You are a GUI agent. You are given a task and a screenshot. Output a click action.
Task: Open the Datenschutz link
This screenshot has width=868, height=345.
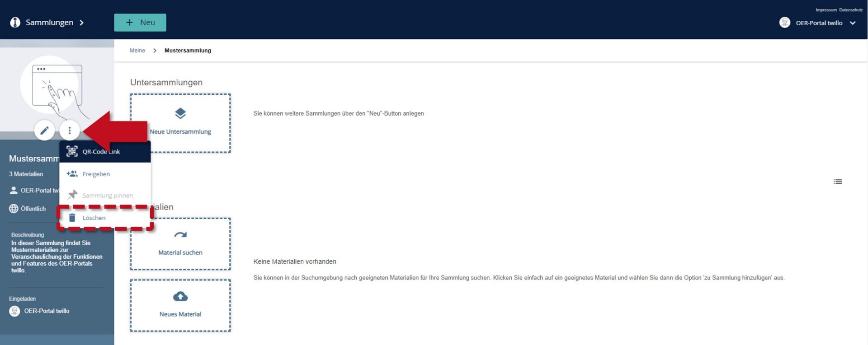(851, 10)
